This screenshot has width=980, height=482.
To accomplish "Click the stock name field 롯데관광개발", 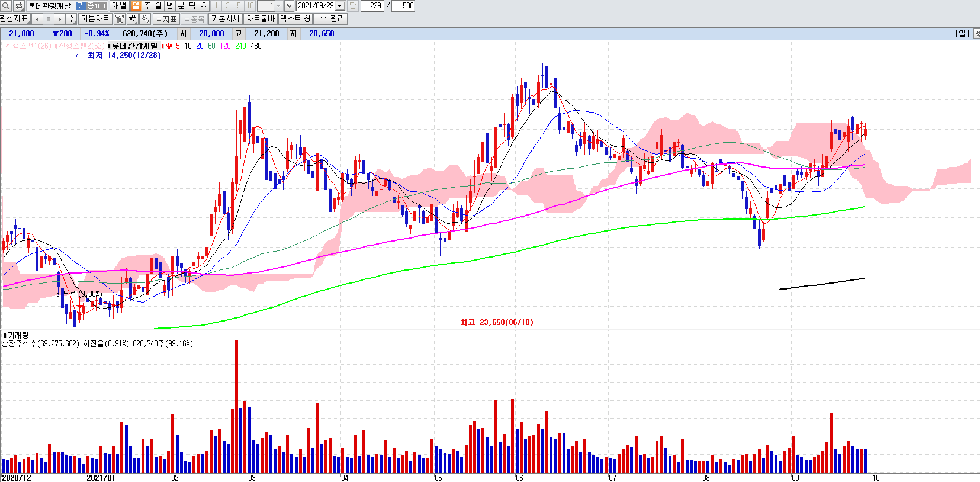I will coord(50,6).
